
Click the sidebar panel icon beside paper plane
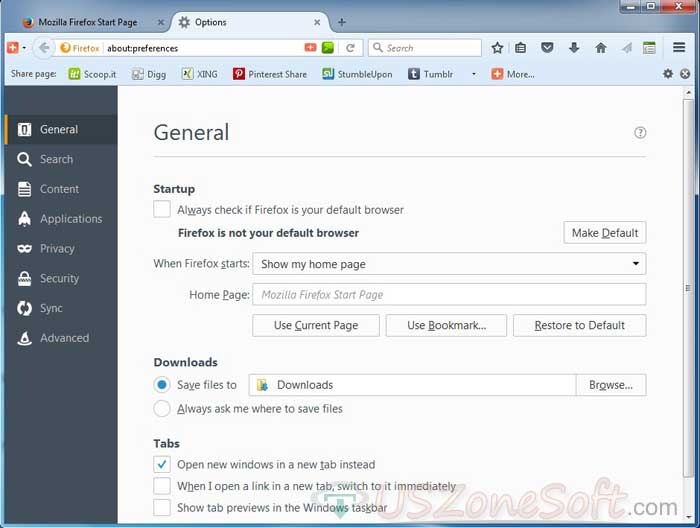649,48
